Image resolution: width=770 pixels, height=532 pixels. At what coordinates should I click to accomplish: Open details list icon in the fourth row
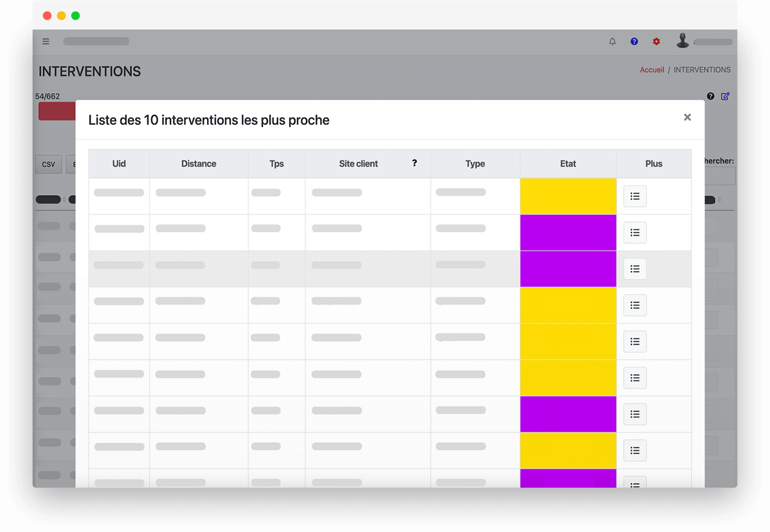click(x=635, y=305)
